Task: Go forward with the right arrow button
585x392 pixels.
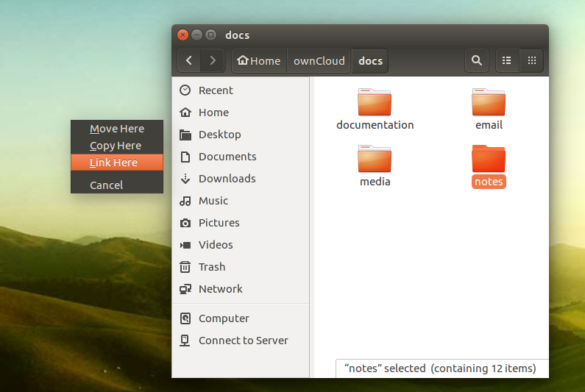Action: pyautogui.click(x=213, y=60)
